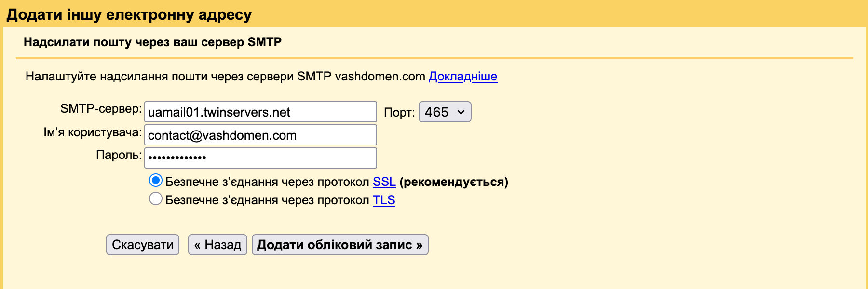The width and height of the screenshot is (868, 289).
Task: Go back with the « Назад button
Action: [x=217, y=245]
